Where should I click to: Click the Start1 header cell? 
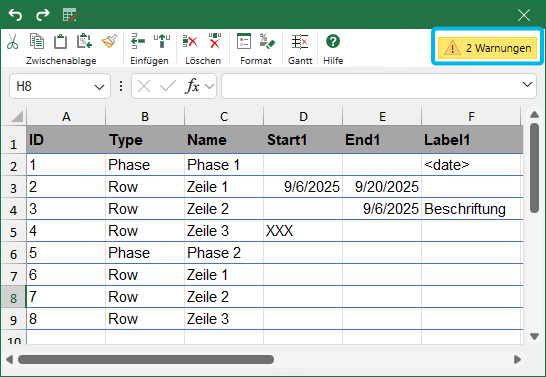tap(303, 140)
